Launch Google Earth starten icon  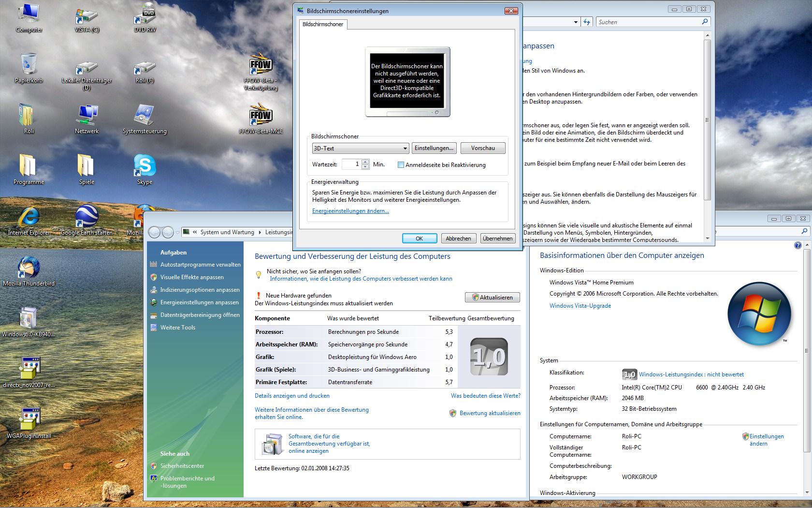(87, 221)
